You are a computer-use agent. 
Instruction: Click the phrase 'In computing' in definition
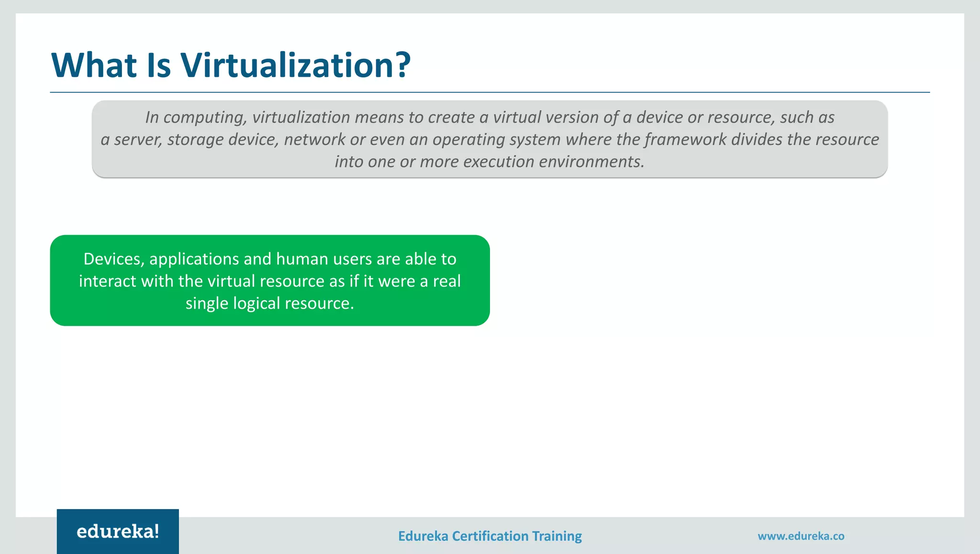pyautogui.click(x=196, y=117)
